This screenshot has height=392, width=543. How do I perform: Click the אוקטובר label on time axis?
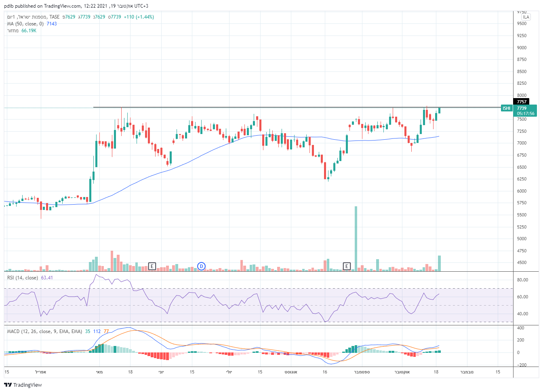pyautogui.click(x=402, y=372)
